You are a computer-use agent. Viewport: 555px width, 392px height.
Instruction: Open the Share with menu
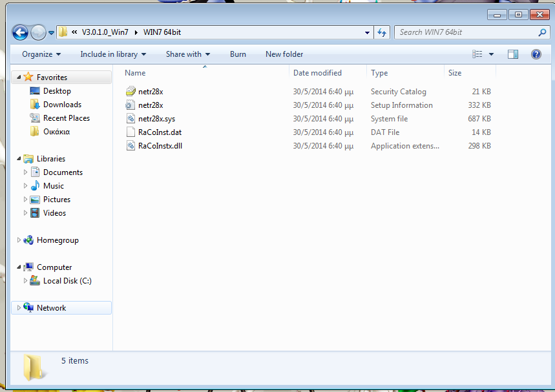tap(188, 54)
